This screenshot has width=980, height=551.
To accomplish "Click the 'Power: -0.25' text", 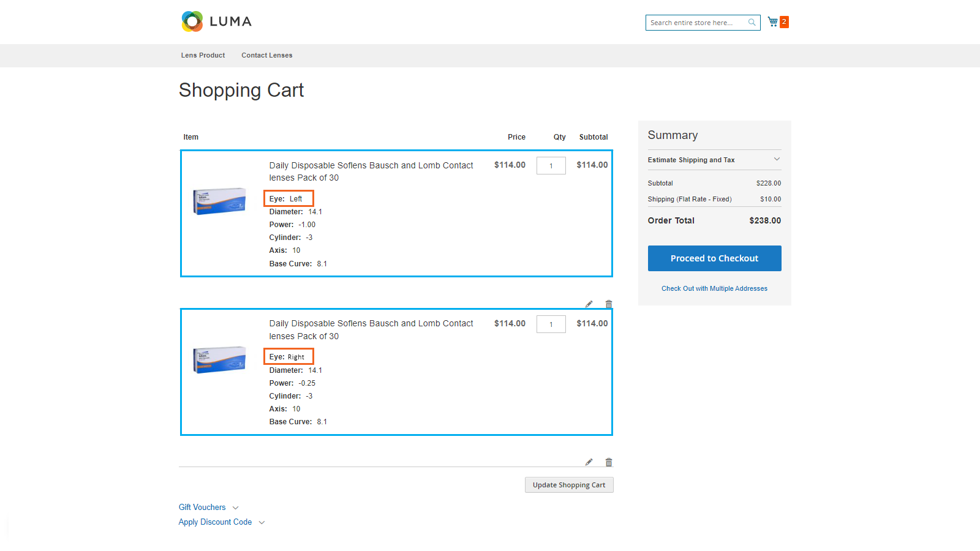I will click(292, 383).
